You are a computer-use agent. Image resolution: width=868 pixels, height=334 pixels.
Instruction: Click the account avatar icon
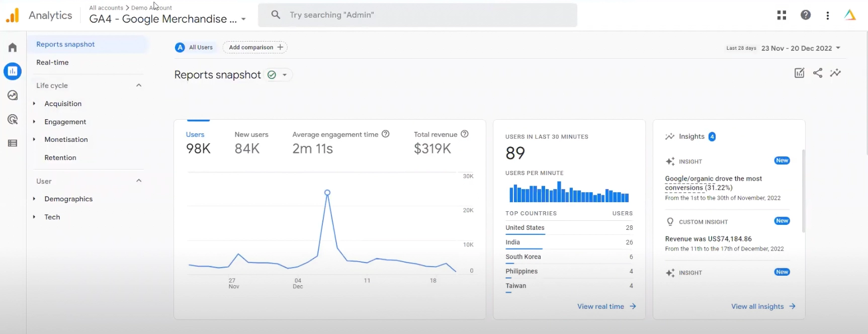click(850, 15)
